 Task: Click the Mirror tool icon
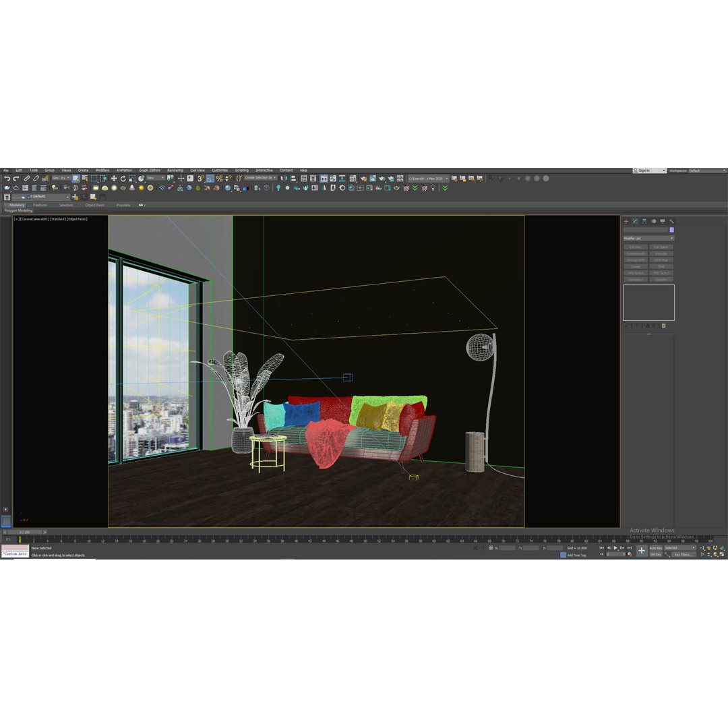(284, 178)
